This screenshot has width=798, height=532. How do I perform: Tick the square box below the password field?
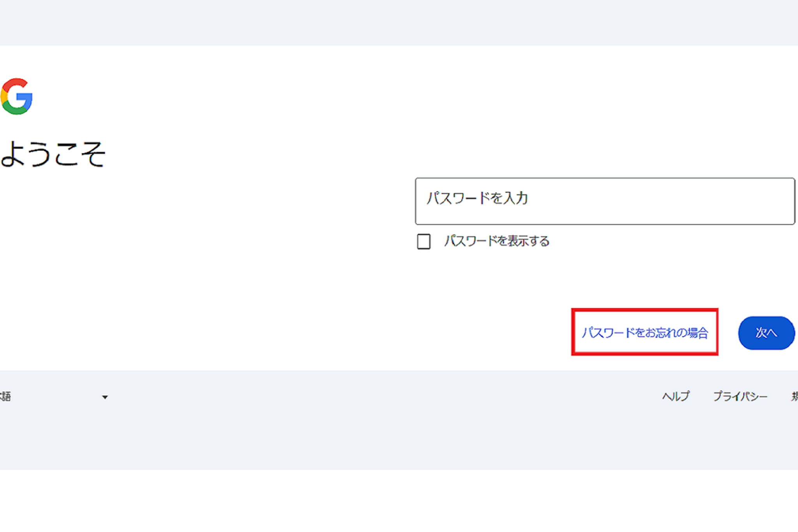pos(424,242)
